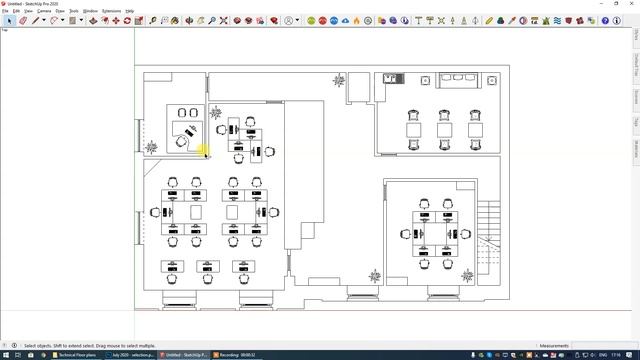Open the View menu
The height and width of the screenshot is (360, 640).
point(28,11)
